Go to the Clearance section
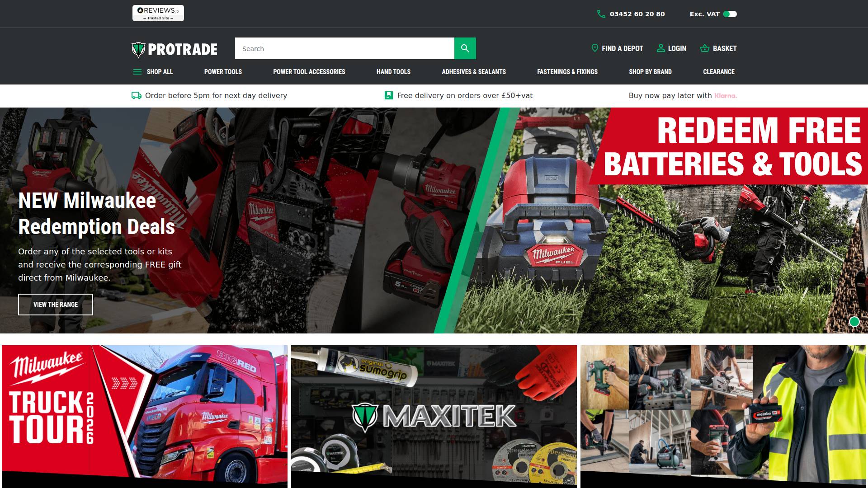868x488 pixels. coord(718,72)
